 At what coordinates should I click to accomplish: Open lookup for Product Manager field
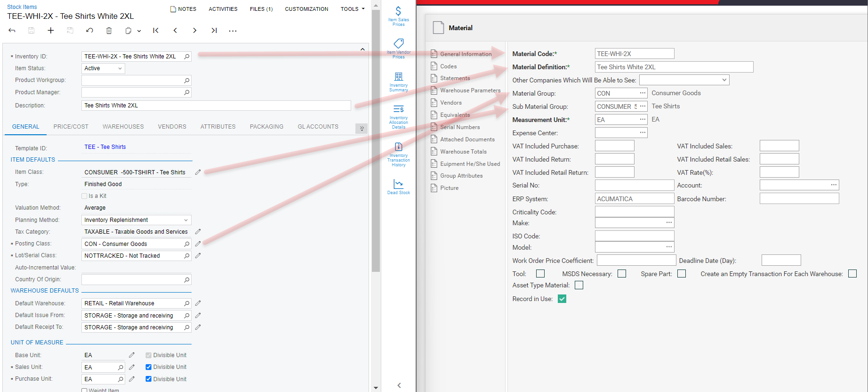[187, 92]
